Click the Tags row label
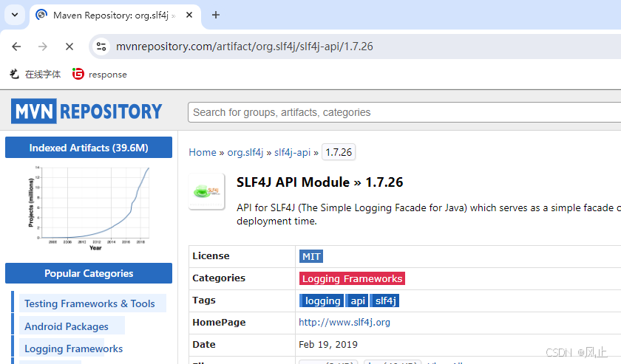Image resolution: width=621 pixels, height=364 pixels. (x=204, y=301)
